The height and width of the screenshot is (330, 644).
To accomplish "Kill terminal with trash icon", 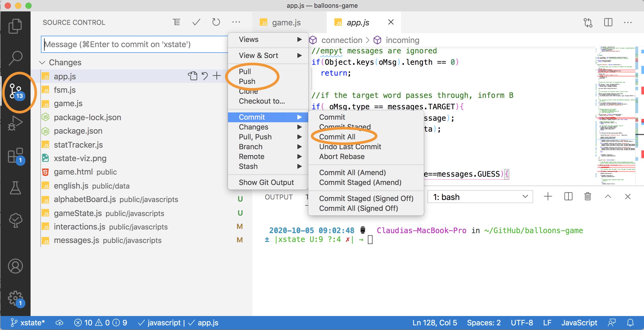I will pos(588,197).
